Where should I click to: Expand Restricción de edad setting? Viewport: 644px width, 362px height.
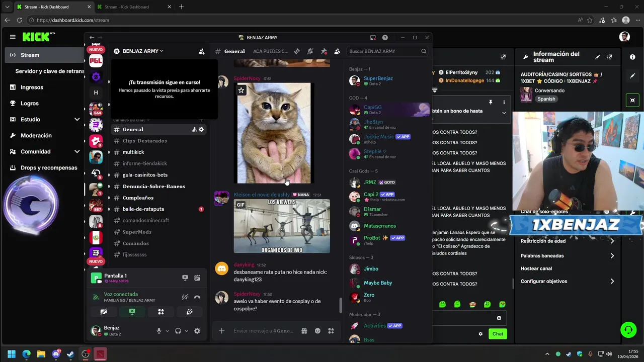tap(568, 241)
